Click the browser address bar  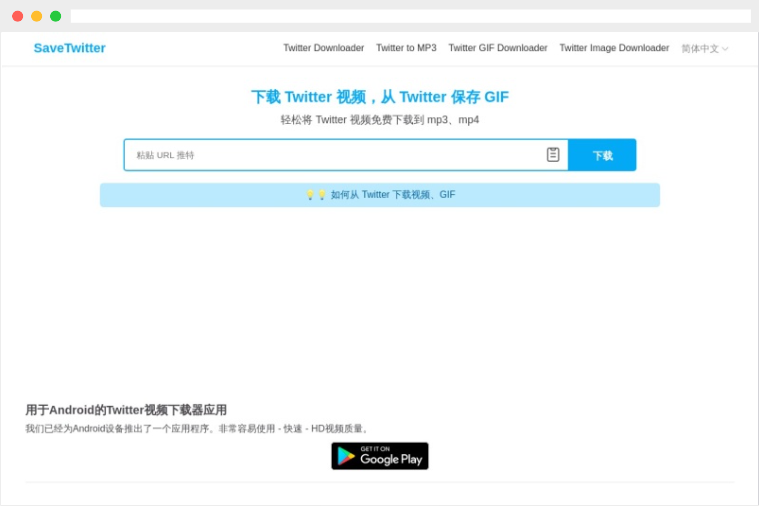tap(410, 16)
